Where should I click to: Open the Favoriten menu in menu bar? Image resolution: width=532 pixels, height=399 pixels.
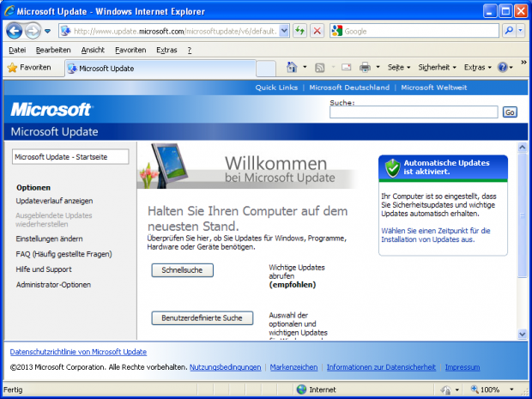coord(130,51)
